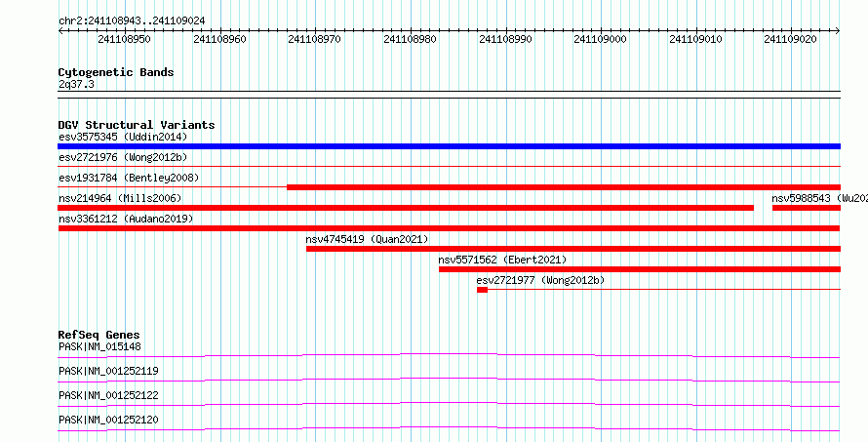The image size is (868, 442).
Task: Click ruler position 241109010
Action: click(x=695, y=39)
